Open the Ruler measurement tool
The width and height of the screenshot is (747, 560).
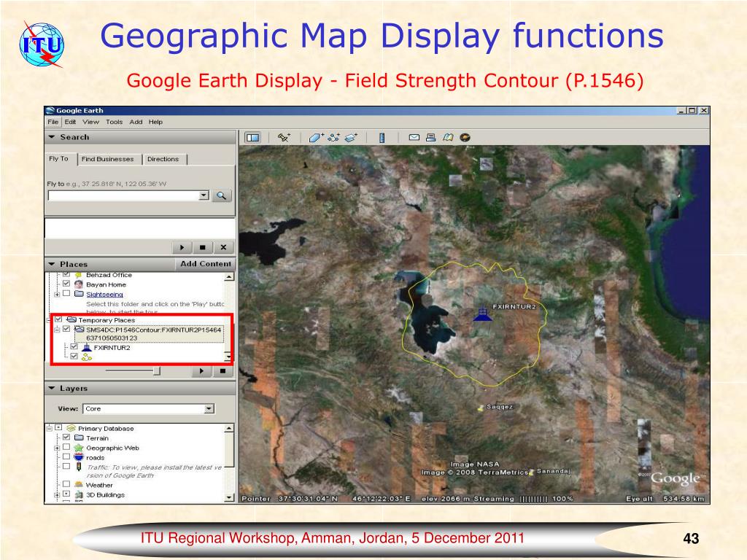(x=382, y=138)
